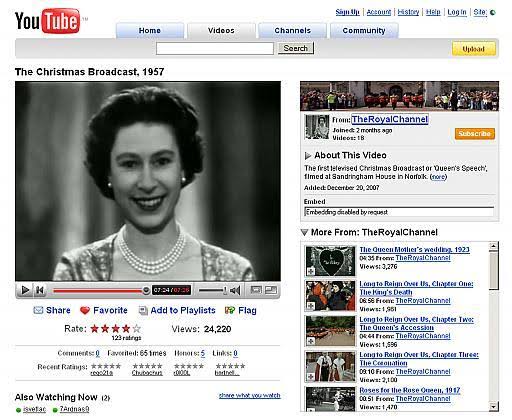Open the Help link
The image size is (512, 420).
pos(433,12)
